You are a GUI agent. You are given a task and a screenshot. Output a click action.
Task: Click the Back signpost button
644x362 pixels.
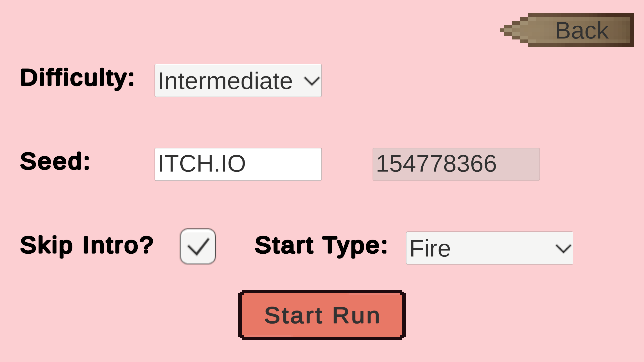coord(567,30)
